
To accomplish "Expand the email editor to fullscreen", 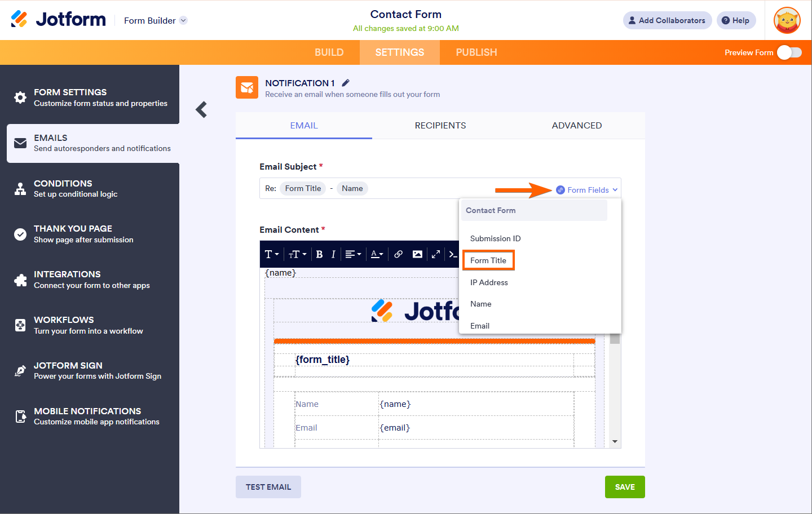I will (x=436, y=254).
